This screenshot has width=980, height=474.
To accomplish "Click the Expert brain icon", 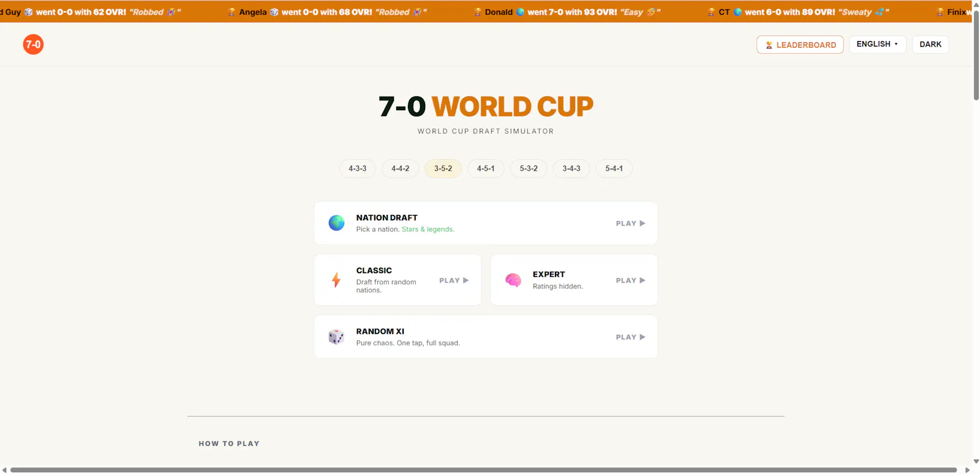I will [513, 280].
